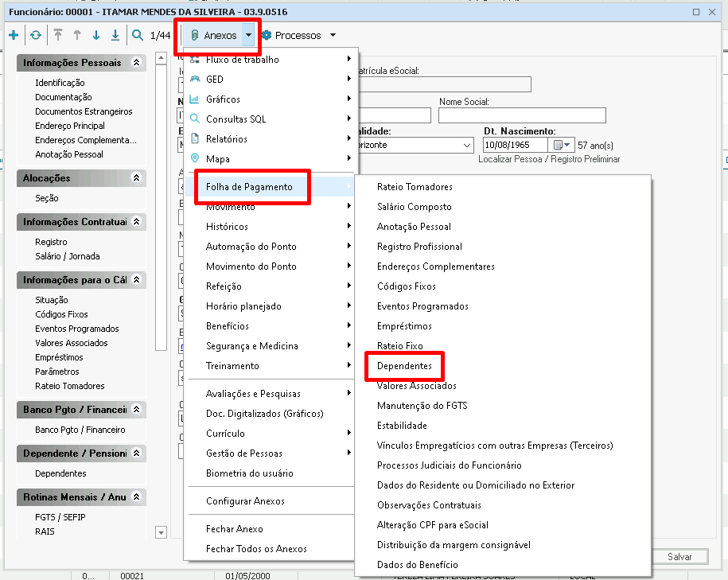Open Automação do Ponto submenu
The image size is (728, 580).
pyautogui.click(x=271, y=247)
